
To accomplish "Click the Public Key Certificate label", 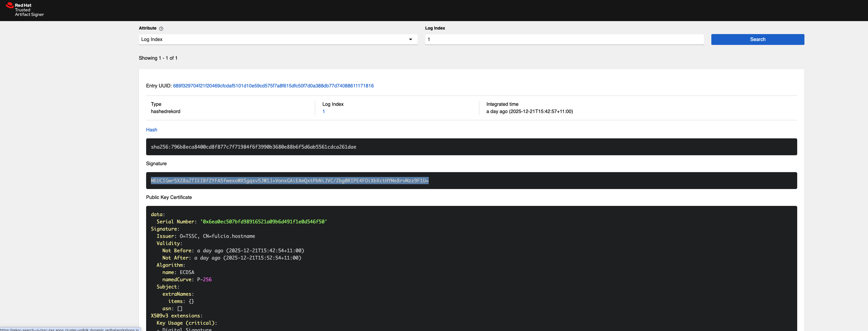I will coord(169,197).
